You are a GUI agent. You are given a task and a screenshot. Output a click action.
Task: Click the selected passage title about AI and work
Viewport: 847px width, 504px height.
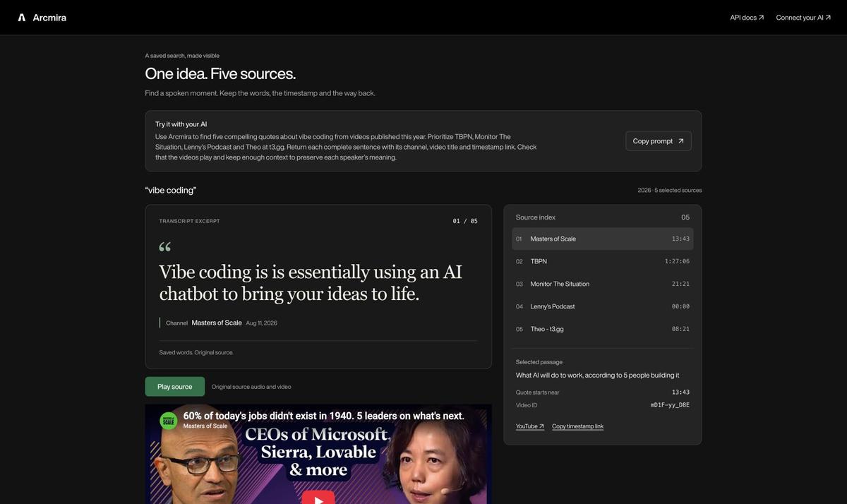[597, 376]
